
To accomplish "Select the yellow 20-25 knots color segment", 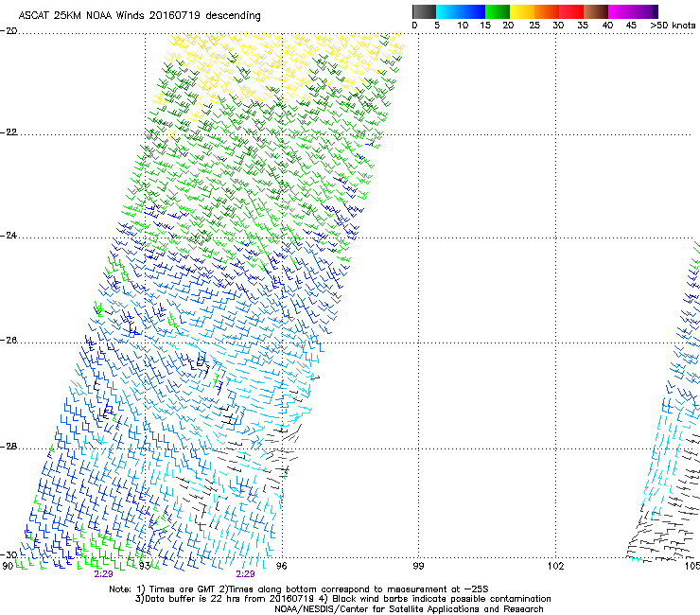I will tap(522, 11).
